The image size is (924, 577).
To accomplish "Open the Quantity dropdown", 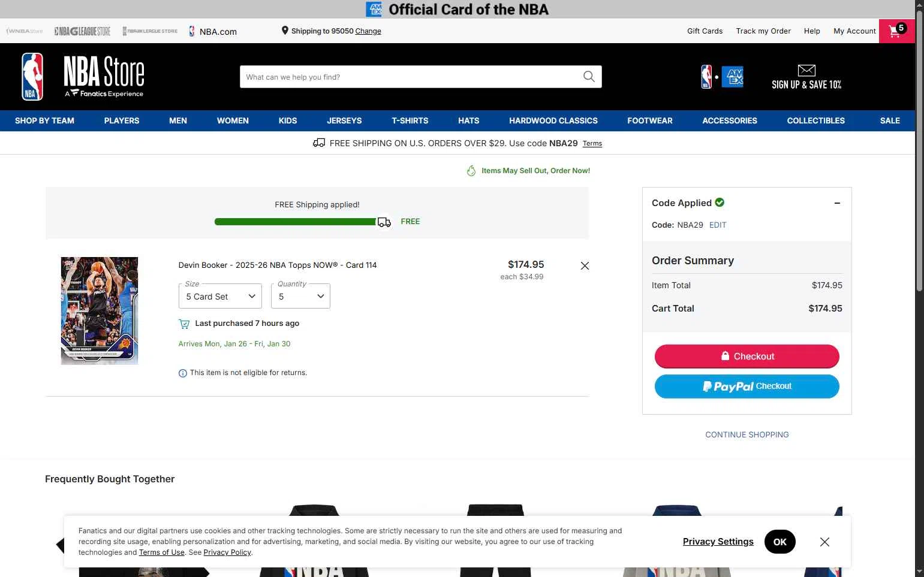I will pyautogui.click(x=300, y=296).
